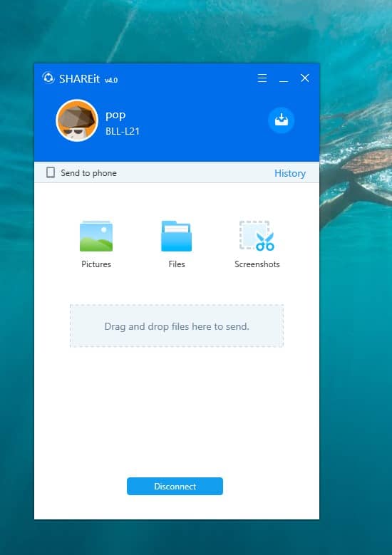The height and width of the screenshot is (555, 392).
Task: Click the phone icon beside Send to phone
Action: click(51, 172)
